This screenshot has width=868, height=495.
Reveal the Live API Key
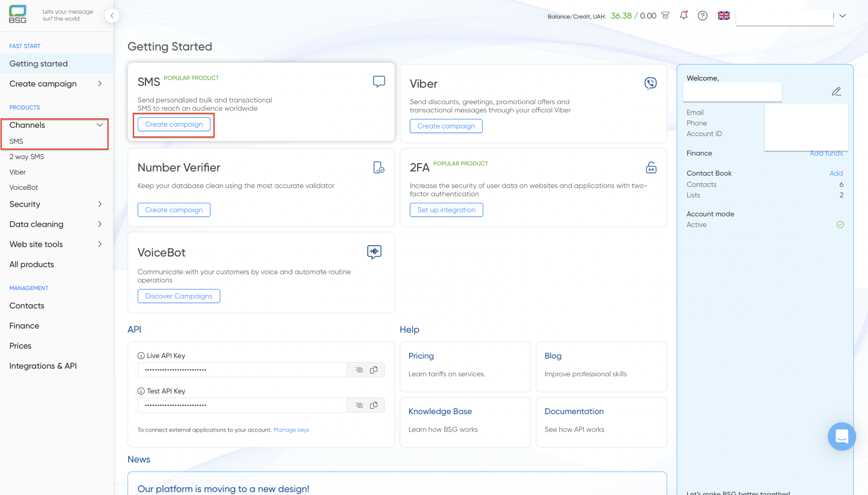tap(359, 370)
